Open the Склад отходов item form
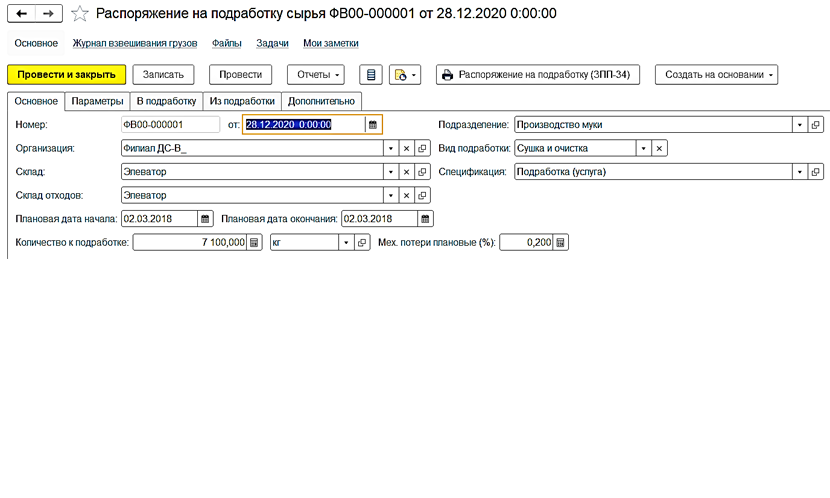 click(422, 195)
